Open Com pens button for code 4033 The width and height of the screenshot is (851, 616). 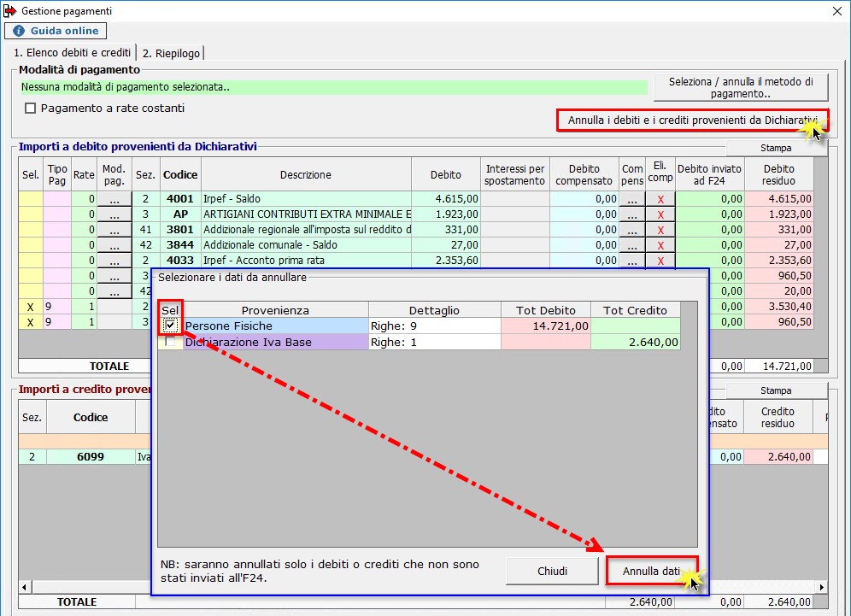631,261
